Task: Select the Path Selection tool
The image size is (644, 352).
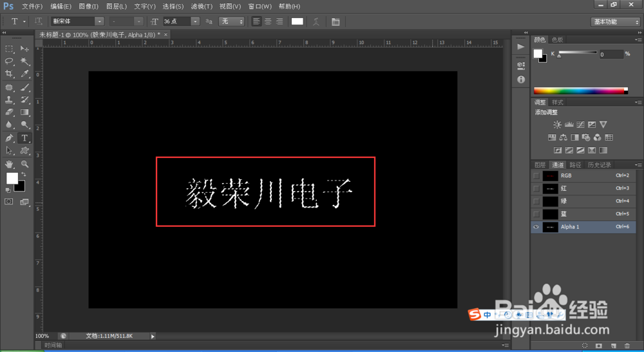Action: pyautogui.click(x=8, y=150)
